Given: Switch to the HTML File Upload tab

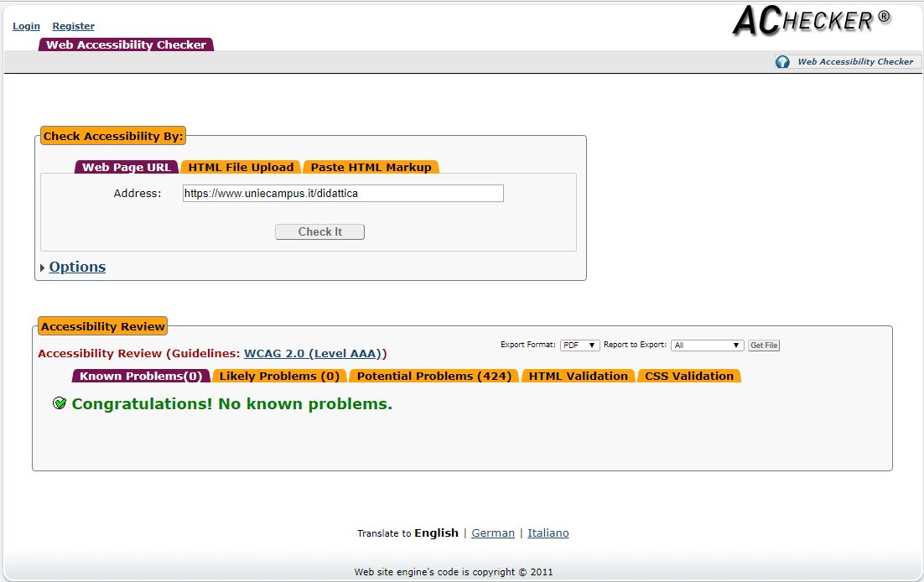Looking at the screenshot, I should coord(241,167).
